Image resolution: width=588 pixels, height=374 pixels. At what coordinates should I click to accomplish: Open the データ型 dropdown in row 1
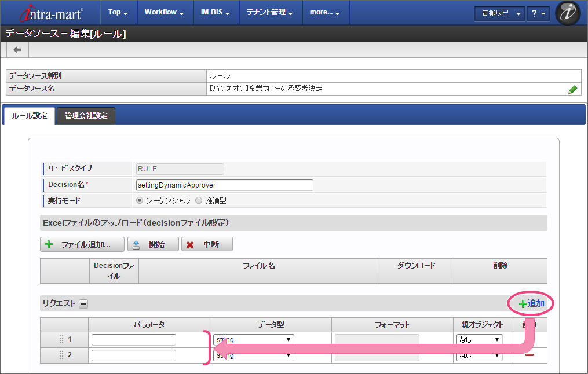click(x=253, y=339)
